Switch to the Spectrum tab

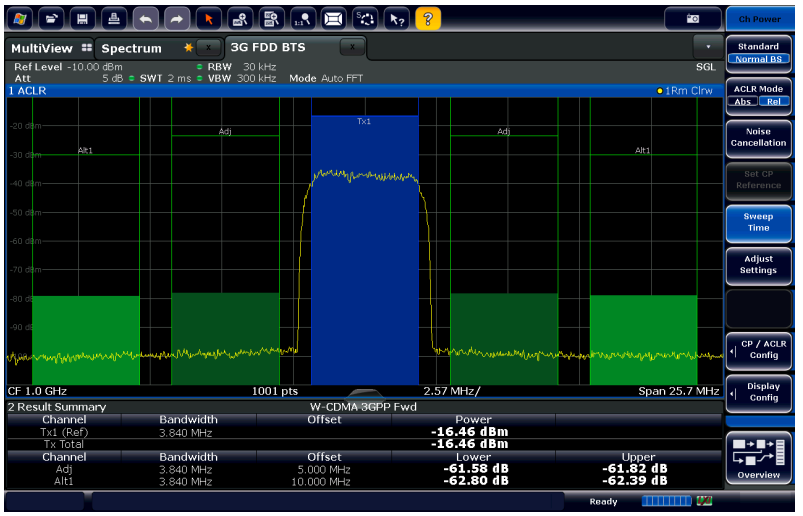(x=131, y=49)
